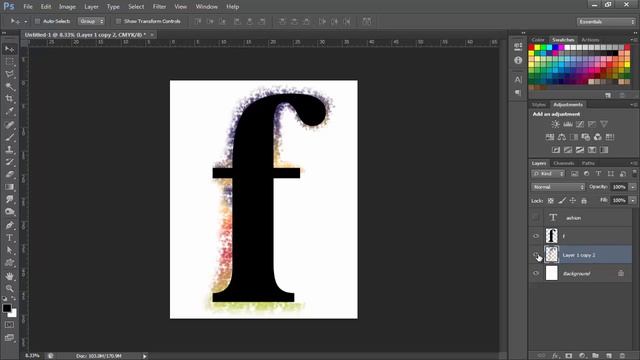The image size is (640, 360).
Task: Hide the 'f' layer
Action: [x=536, y=236]
